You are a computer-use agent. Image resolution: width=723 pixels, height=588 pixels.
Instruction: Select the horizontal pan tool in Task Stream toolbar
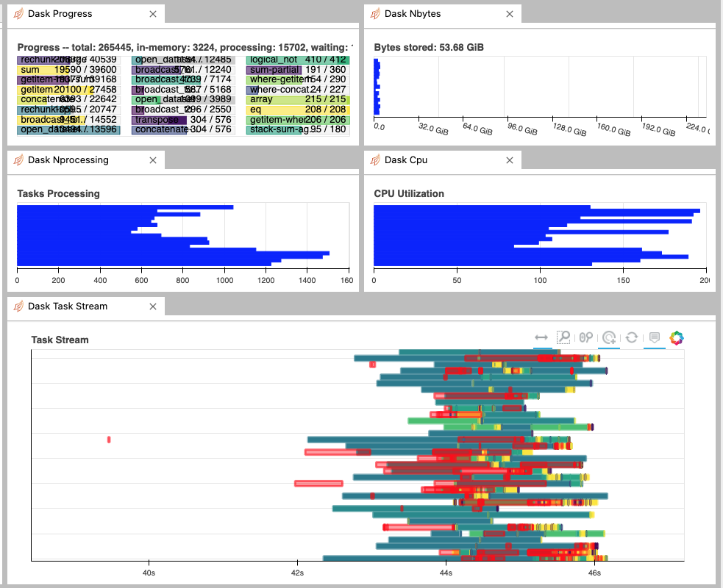[x=541, y=338]
